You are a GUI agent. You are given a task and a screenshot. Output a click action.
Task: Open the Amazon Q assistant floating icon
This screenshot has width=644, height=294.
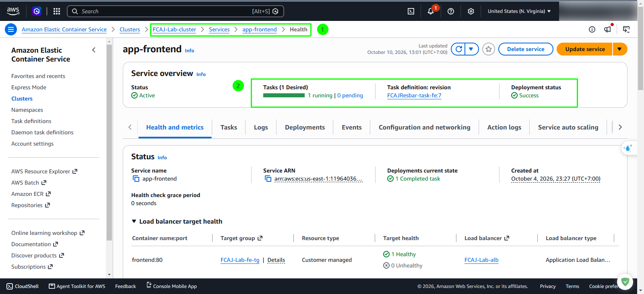click(x=628, y=148)
